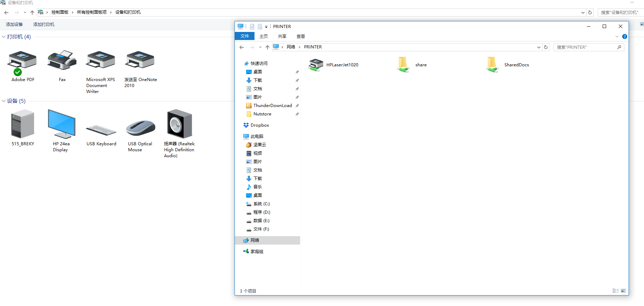Maximize the PRINTER window
Viewport: 644px width, 306px height.
[x=604, y=27]
